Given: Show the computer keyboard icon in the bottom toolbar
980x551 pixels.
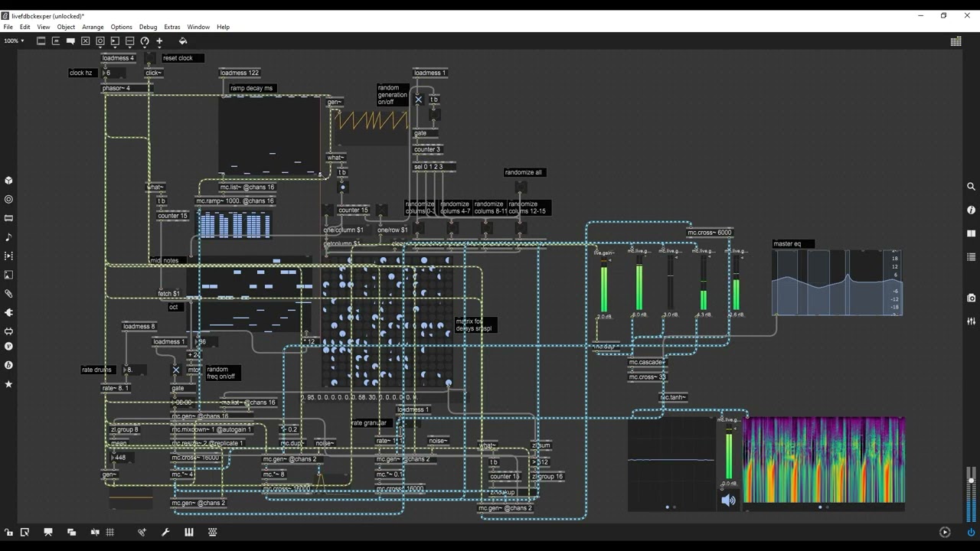Looking at the screenshot, I should [212, 532].
